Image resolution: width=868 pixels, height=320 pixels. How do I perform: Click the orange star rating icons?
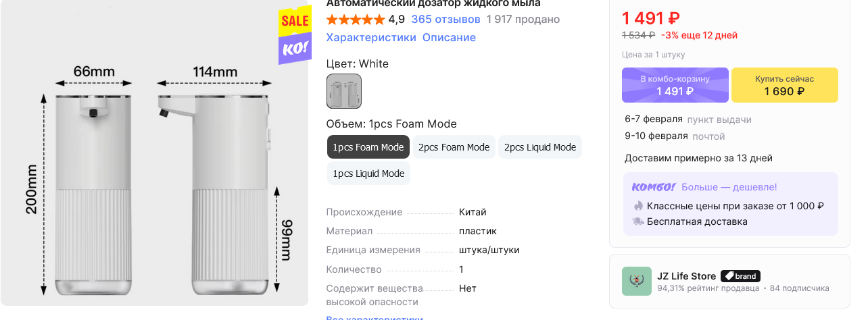point(355,19)
